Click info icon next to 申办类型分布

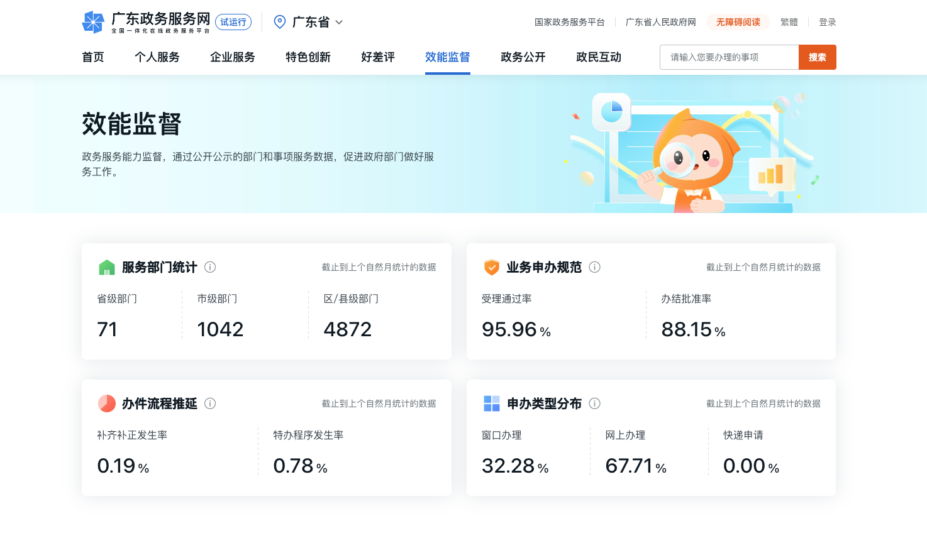594,404
